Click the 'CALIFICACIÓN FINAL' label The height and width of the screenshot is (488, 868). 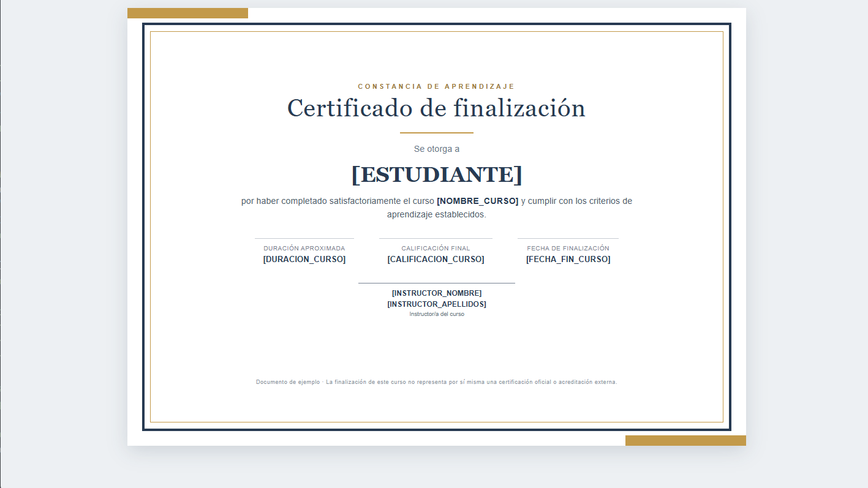(436, 249)
